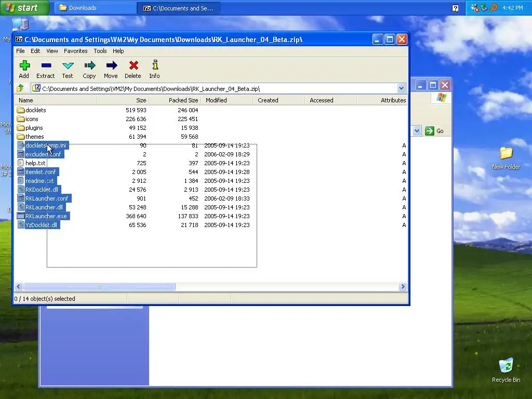Image resolution: width=532 pixels, height=399 pixels.
Task: Click packed size 137 833
Action: [x=188, y=216]
